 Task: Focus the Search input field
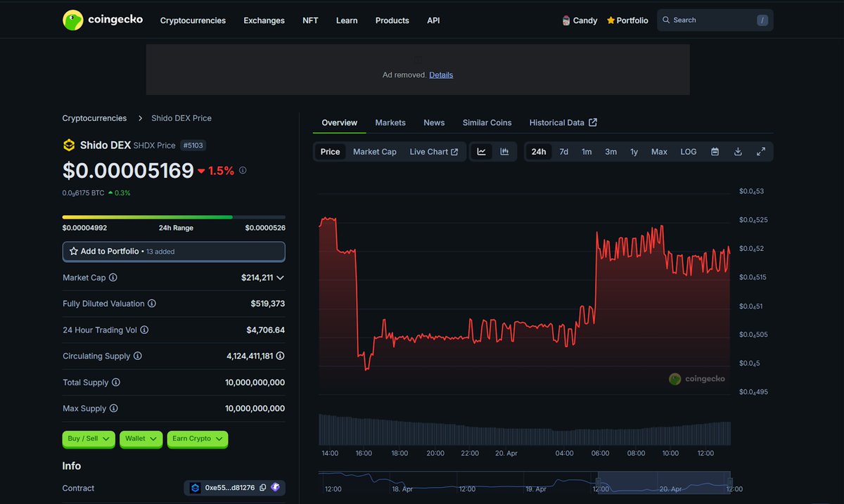pyautogui.click(x=715, y=20)
